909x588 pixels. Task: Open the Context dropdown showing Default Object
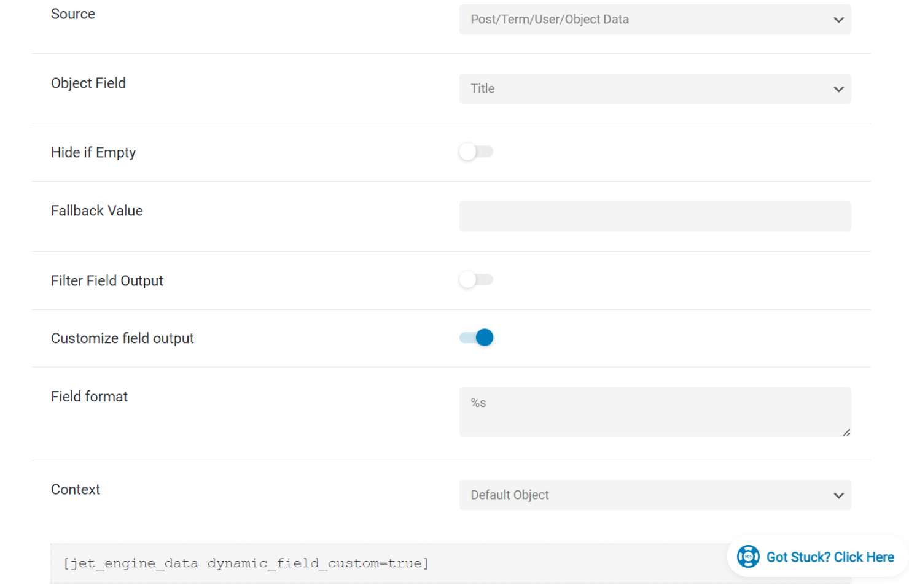[x=655, y=495]
